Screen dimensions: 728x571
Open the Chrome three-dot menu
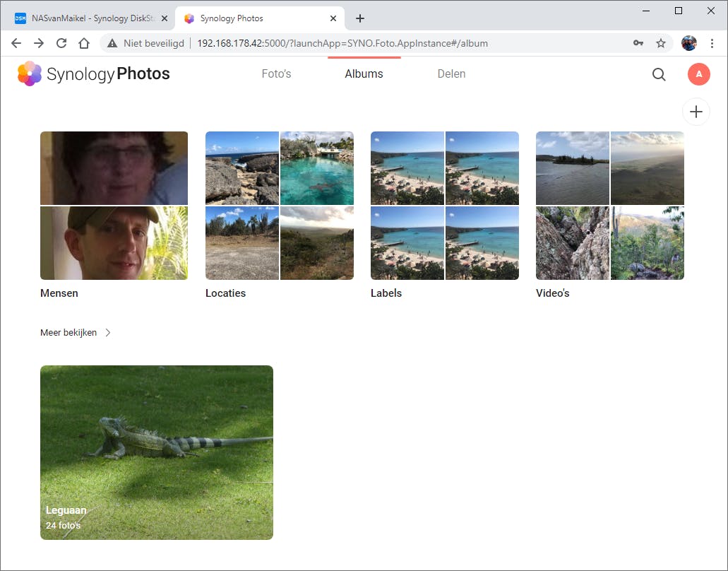[712, 43]
